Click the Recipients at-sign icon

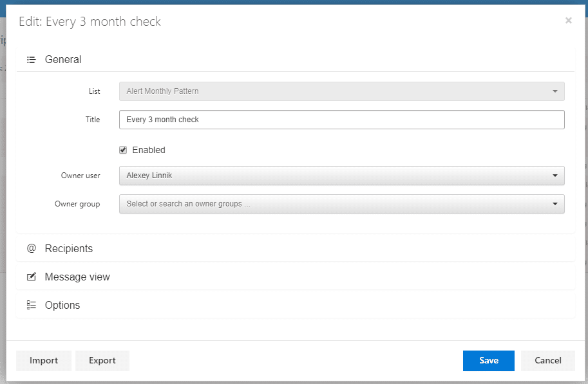[32, 248]
